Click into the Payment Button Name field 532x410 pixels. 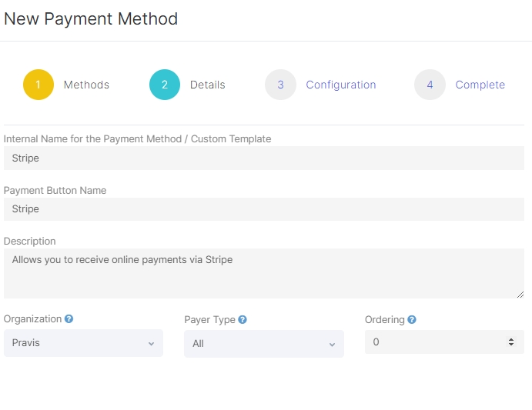click(x=263, y=209)
